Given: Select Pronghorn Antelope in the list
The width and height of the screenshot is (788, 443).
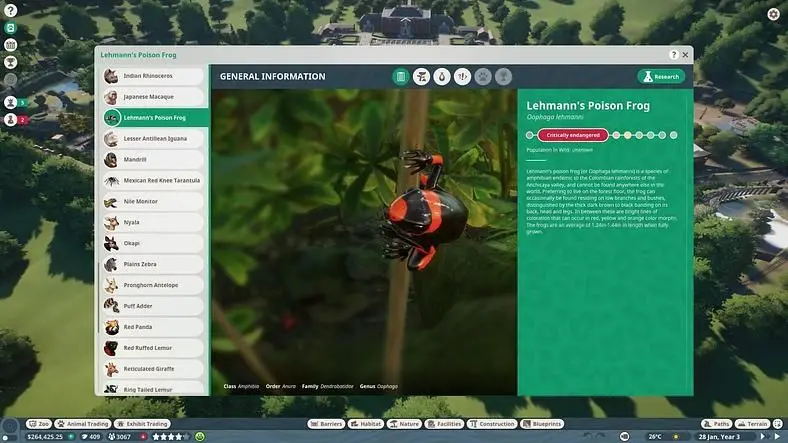Looking at the screenshot, I should [x=153, y=285].
